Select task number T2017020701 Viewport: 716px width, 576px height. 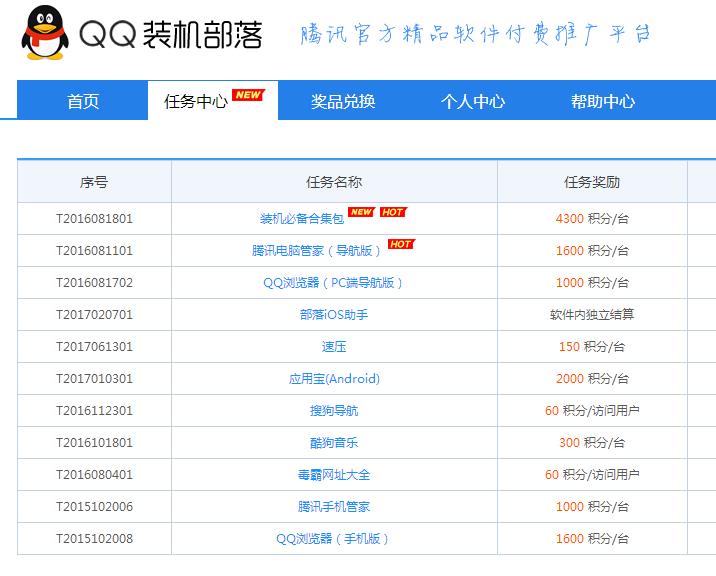point(94,315)
